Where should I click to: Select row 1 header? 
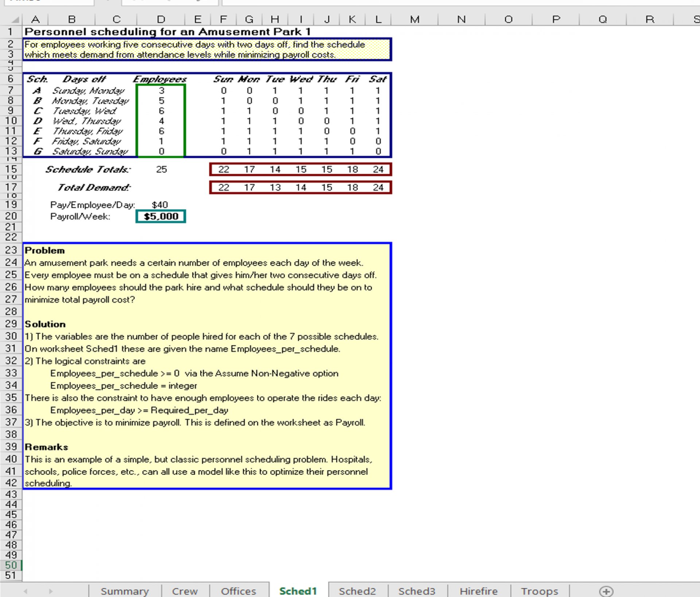[11, 32]
